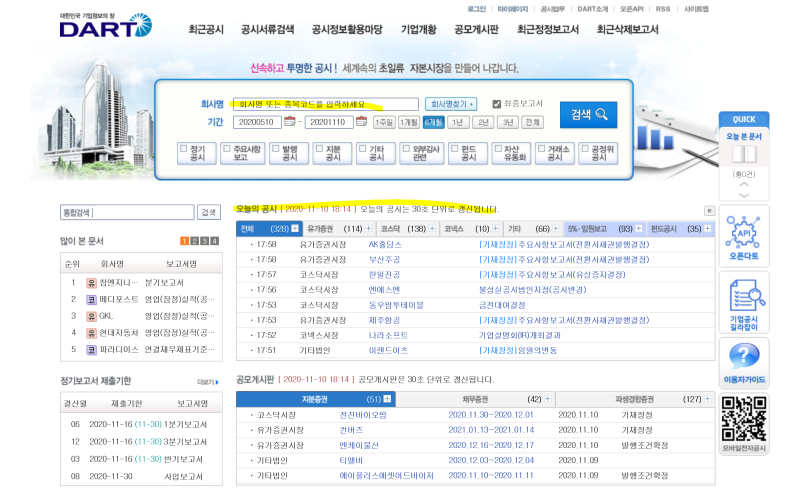Switch to the 코스닥 disclosures tab

407,229
